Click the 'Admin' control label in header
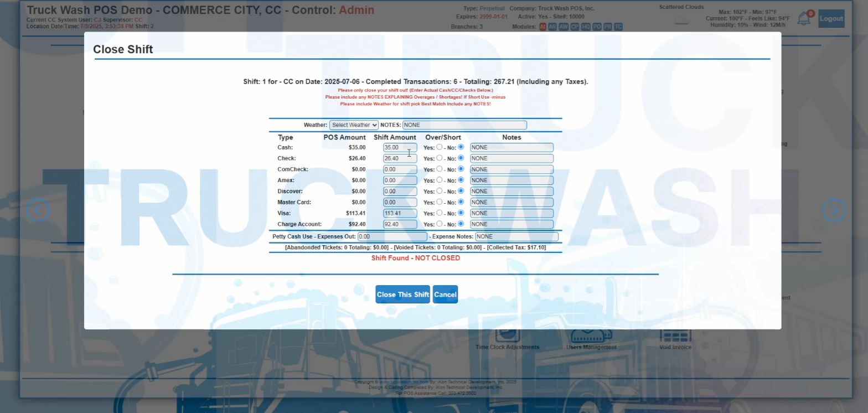Image resolution: width=868 pixels, height=413 pixels. [356, 10]
